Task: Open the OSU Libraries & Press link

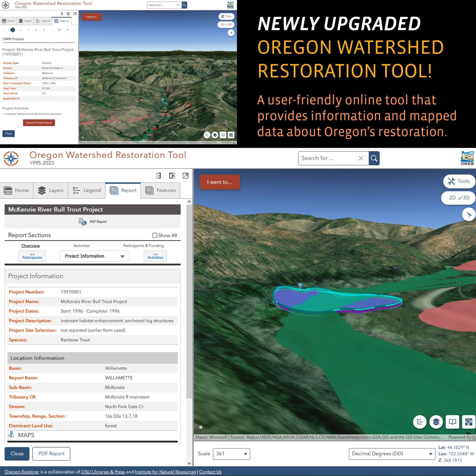Action: coord(103,472)
